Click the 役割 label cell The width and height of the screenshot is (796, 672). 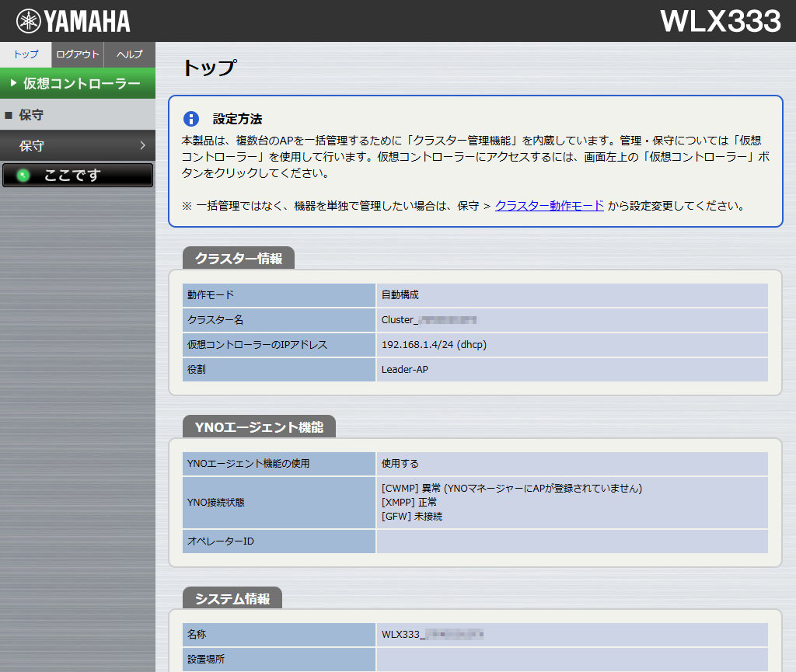click(279, 369)
